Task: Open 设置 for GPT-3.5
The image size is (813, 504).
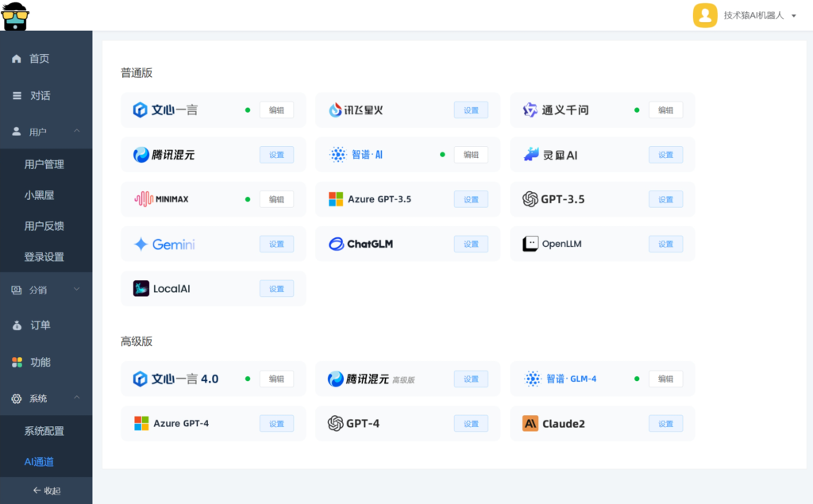Action: pyautogui.click(x=666, y=199)
